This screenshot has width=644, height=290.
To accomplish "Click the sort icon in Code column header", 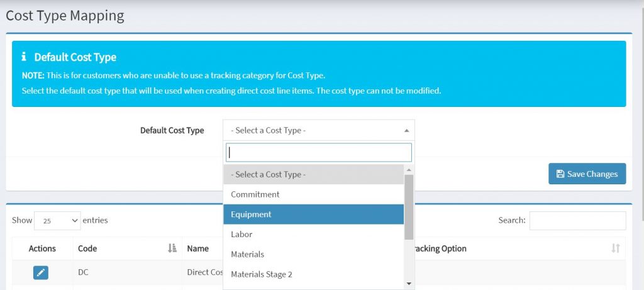I will 172,248.
